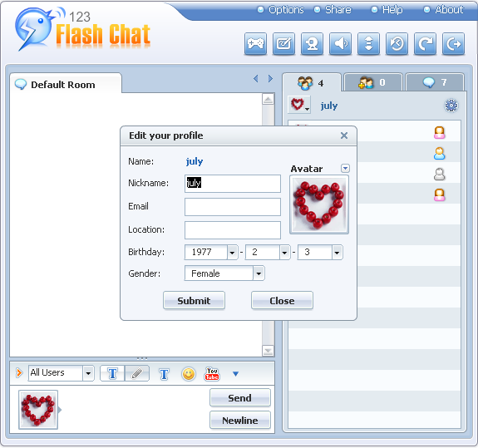Open user settings gear beside july
Image resolution: width=478 pixels, height=448 pixels.
(x=451, y=106)
